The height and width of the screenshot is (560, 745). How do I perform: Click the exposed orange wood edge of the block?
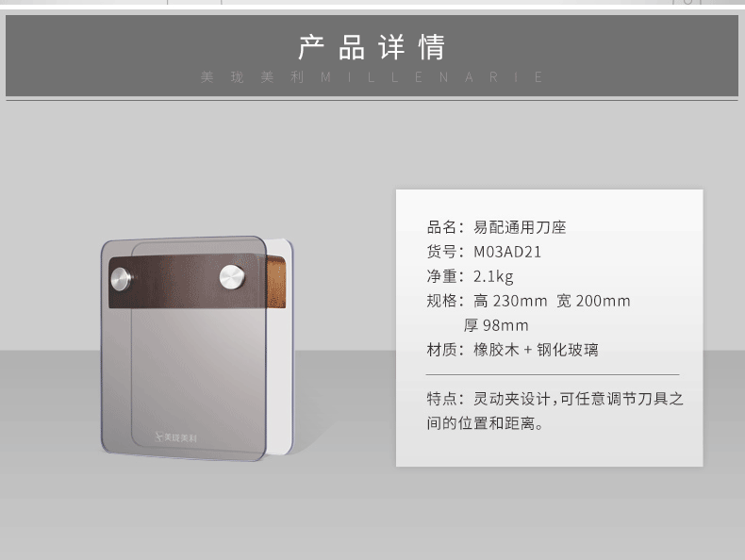(276, 282)
